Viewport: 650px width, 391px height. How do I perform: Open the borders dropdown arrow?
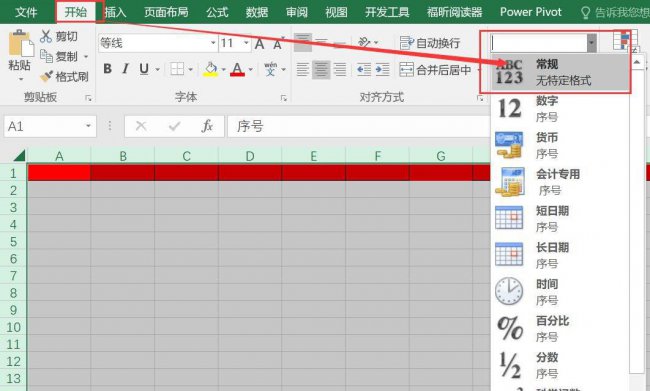(191, 69)
